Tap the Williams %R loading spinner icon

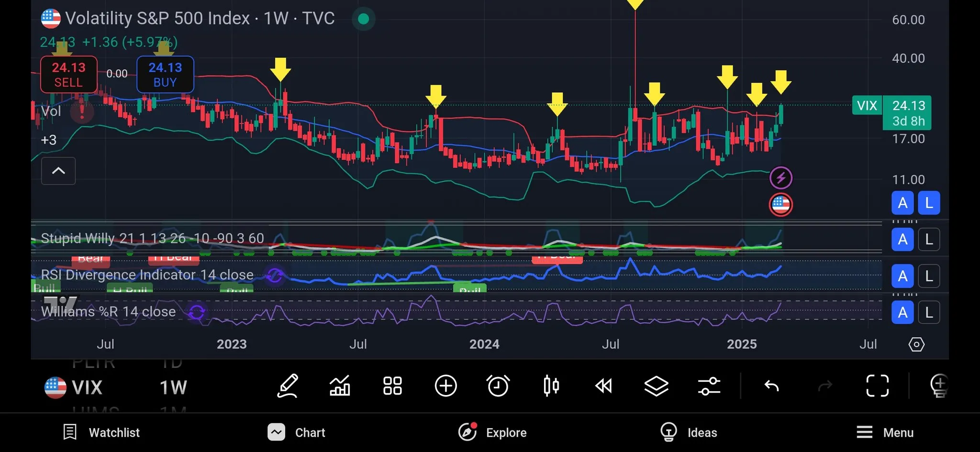coord(197,312)
